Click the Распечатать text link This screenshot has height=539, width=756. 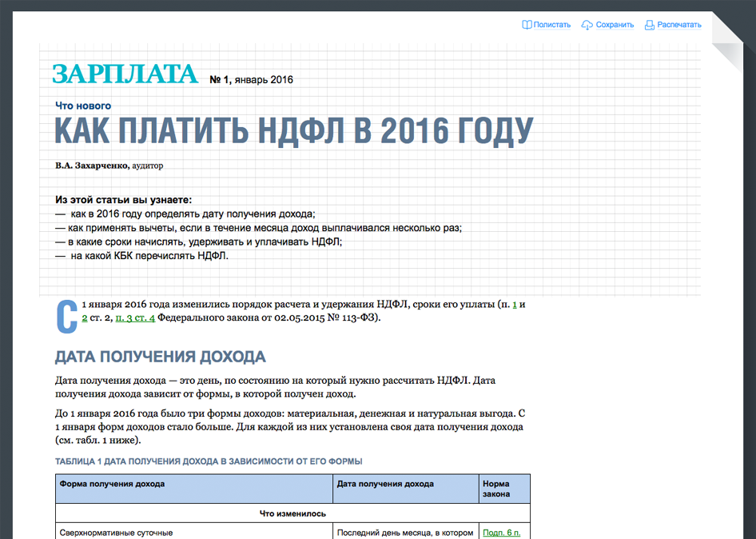679,25
